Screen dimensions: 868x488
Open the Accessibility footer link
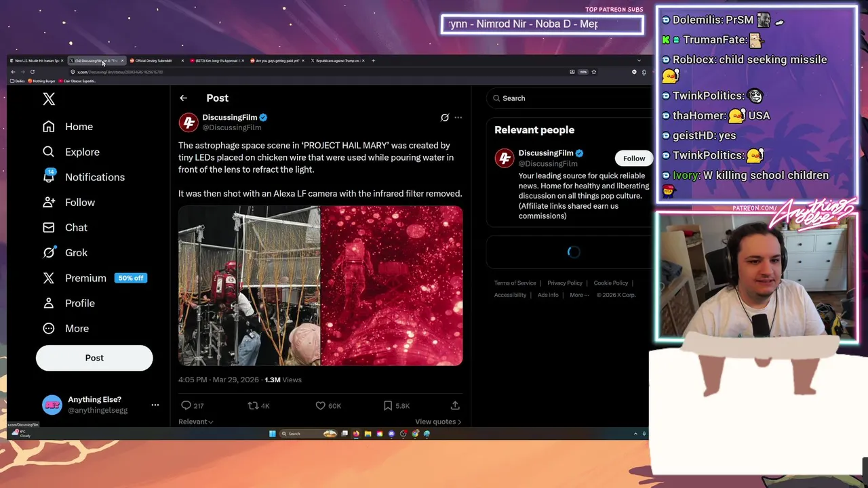pyautogui.click(x=510, y=295)
